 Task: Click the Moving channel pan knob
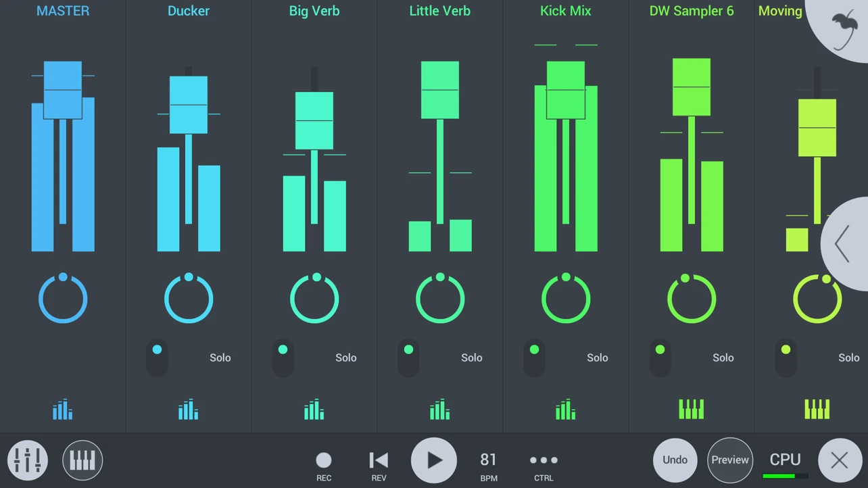(817, 298)
